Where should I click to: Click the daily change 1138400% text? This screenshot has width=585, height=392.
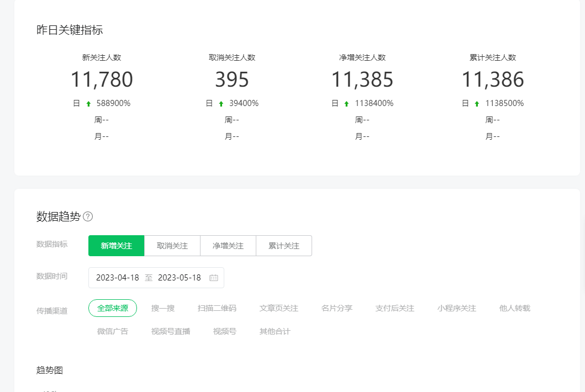tap(374, 103)
